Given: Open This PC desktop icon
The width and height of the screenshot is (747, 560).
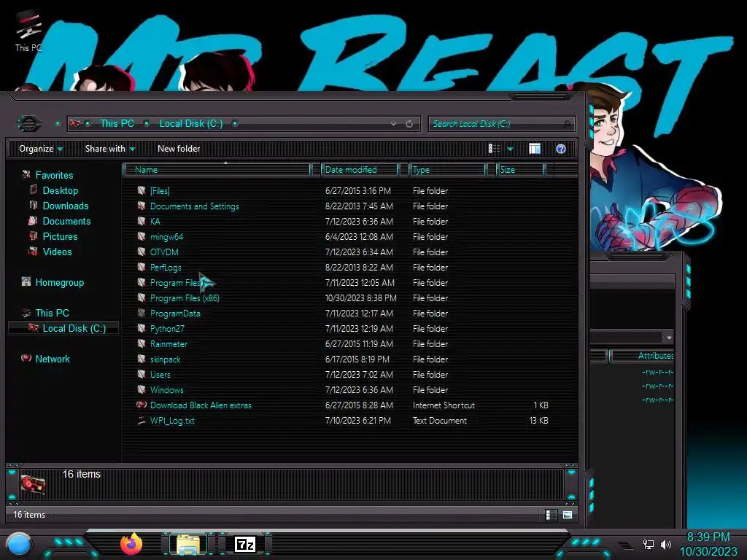Looking at the screenshot, I should pos(28,31).
